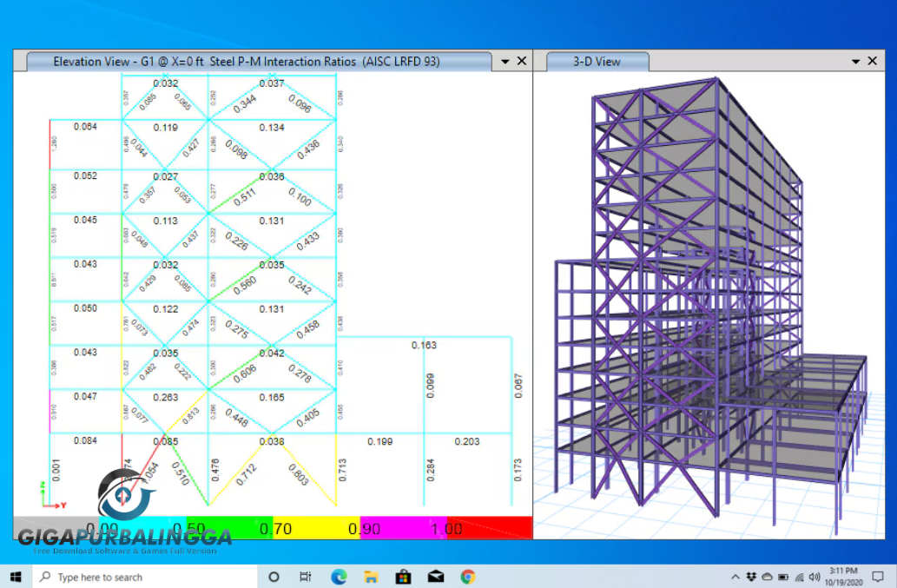Click the OneDrive cloud icon in system tray
This screenshot has height=588, width=897.
coord(767,577)
